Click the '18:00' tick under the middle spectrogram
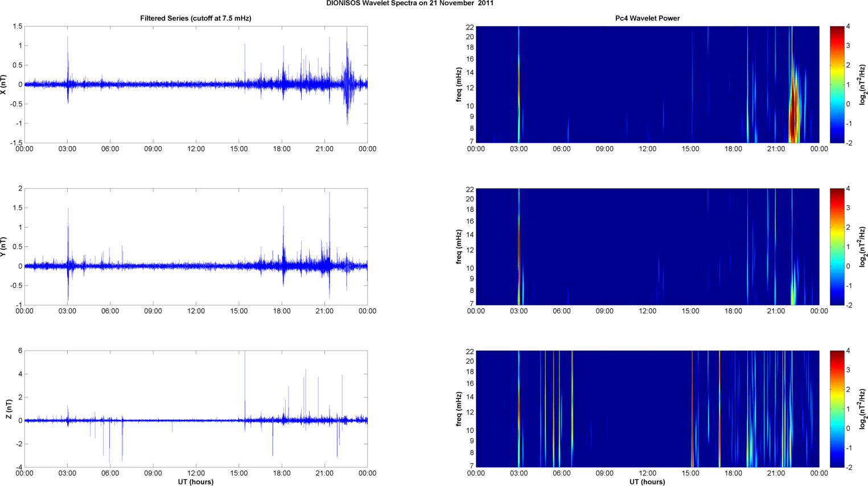868x486 pixels. coord(733,311)
